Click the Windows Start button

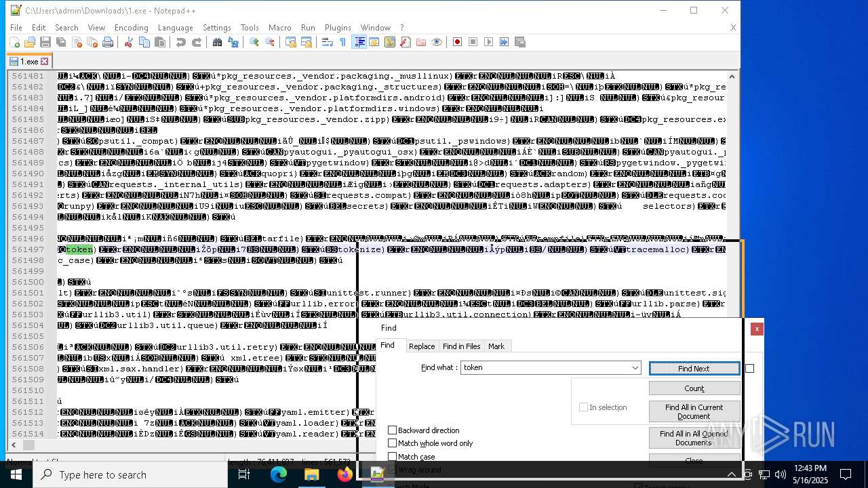16,474
